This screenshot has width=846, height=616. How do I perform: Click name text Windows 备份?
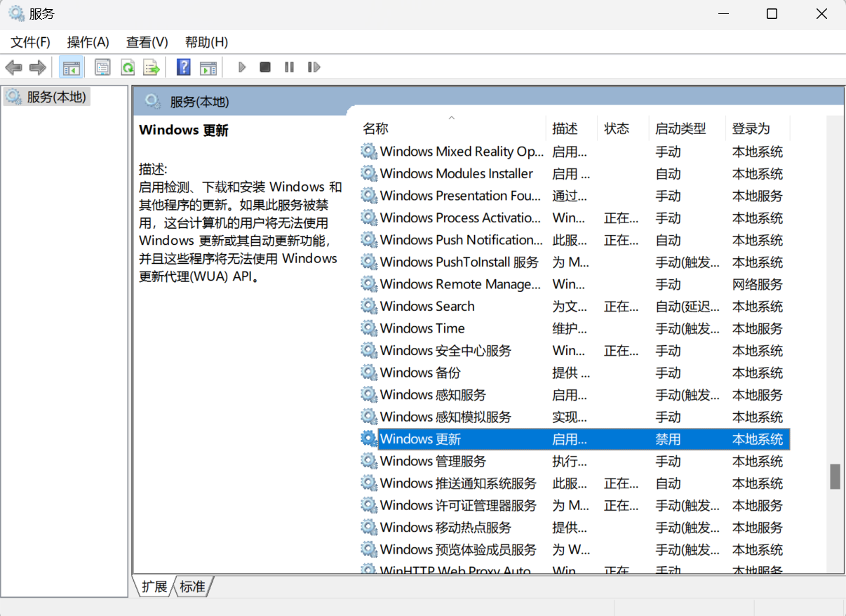[420, 373]
